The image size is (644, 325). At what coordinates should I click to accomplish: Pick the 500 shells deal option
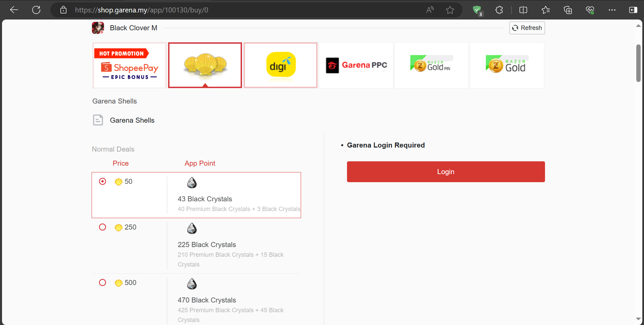pyautogui.click(x=102, y=283)
